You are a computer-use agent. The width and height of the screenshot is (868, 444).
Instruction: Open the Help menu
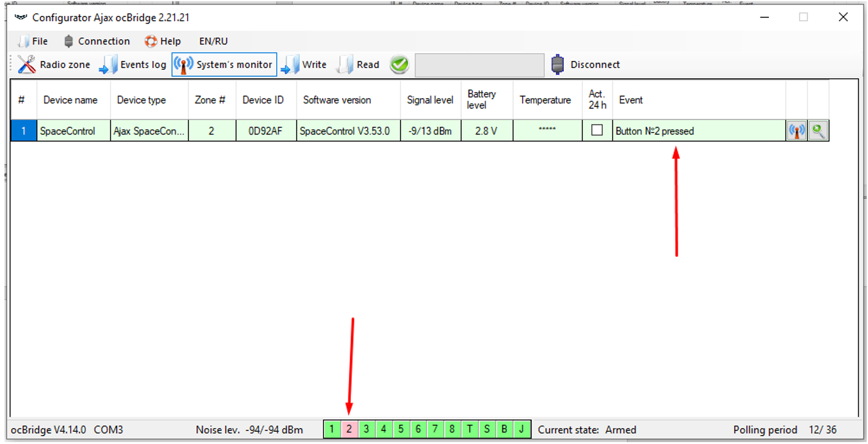163,41
